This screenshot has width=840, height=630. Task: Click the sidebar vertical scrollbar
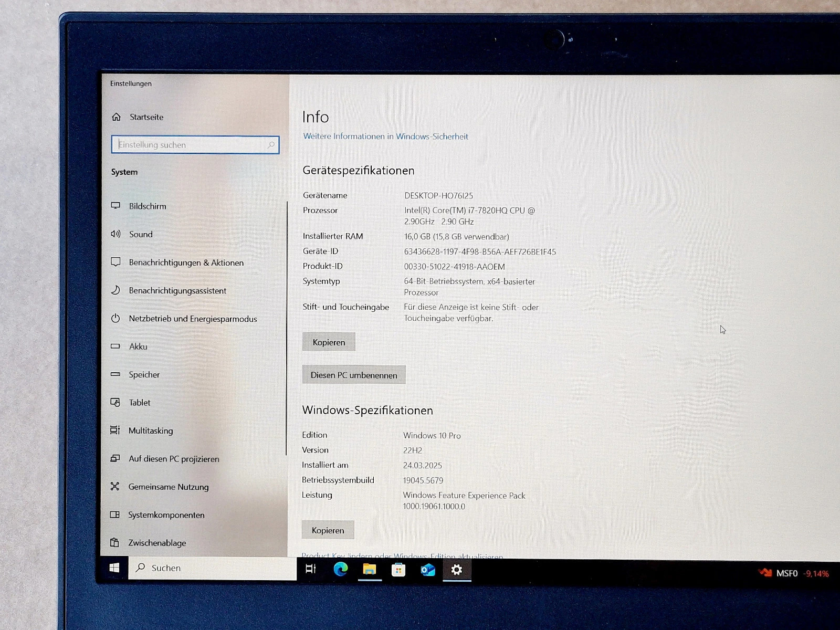coord(287,328)
